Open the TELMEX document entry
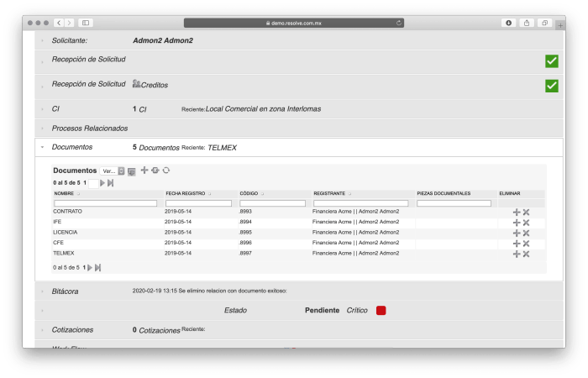The image size is (588, 378). click(64, 253)
